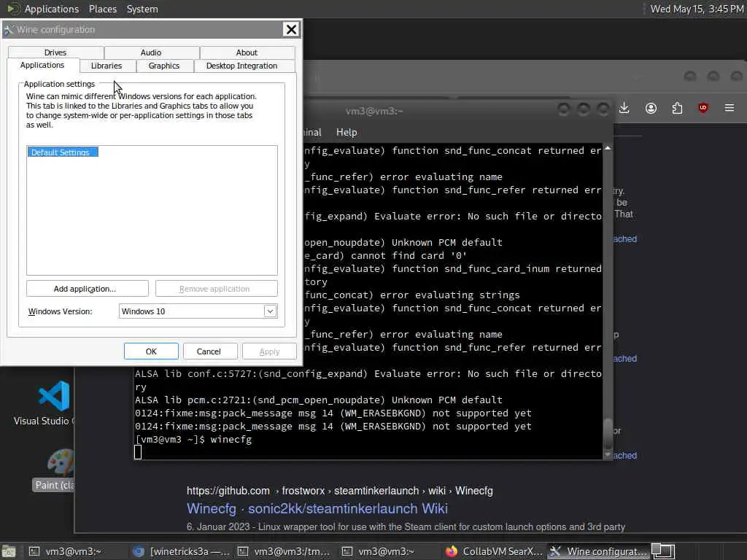
Task: Open the browser hamburger menu
Action: pyautogui.click(x=729, y=108)
